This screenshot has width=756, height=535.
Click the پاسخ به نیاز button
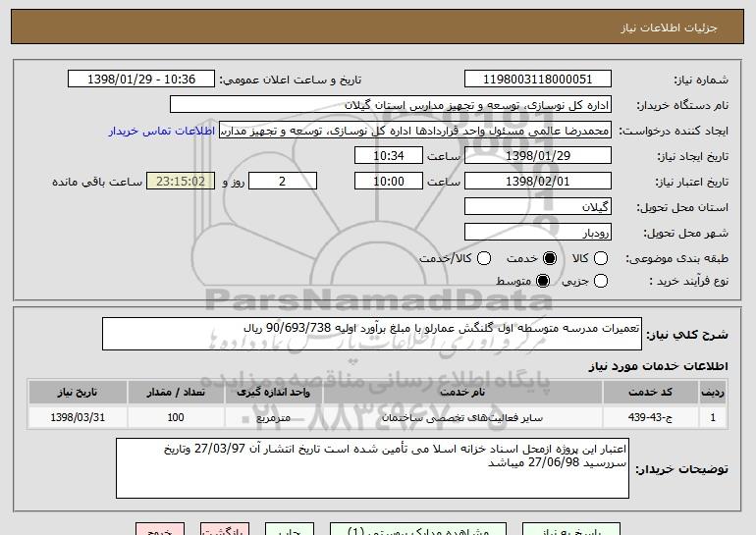(x=571, y=529)
